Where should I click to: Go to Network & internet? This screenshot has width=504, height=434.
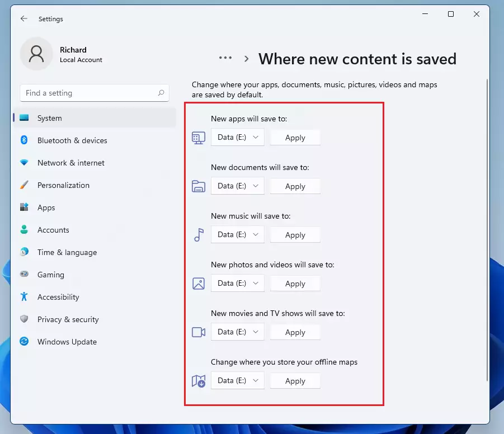[95, 163]
